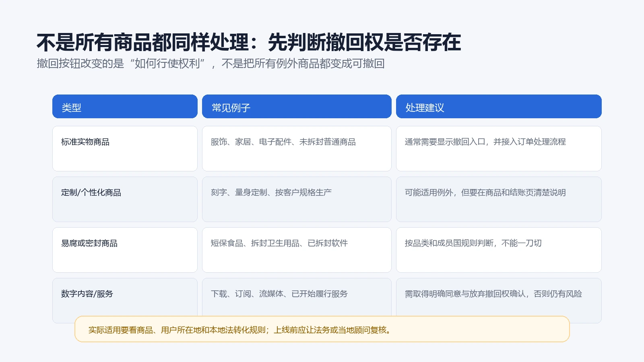
Task: Select the 定制/个性化商品 cell
Action: point(125,200)
